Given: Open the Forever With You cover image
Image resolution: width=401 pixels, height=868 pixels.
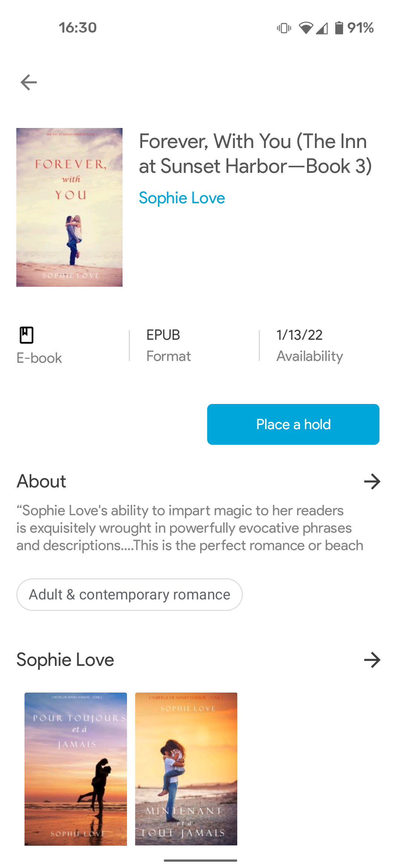Looking at the screenshot, I should [69, 207].
